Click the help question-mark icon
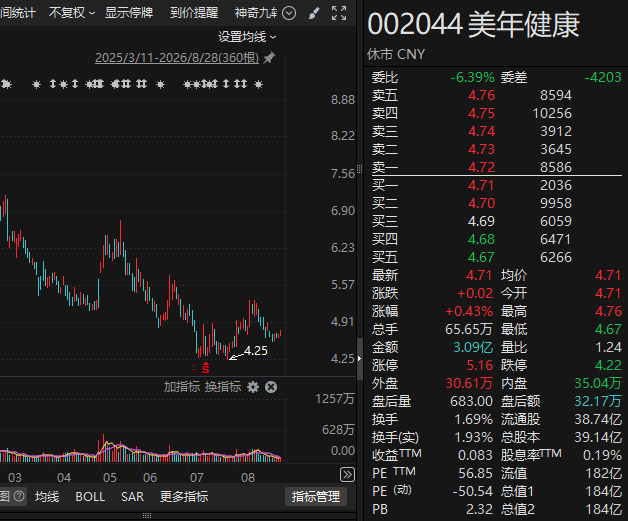This screenshot has width=628, height=521. (19, 496)
